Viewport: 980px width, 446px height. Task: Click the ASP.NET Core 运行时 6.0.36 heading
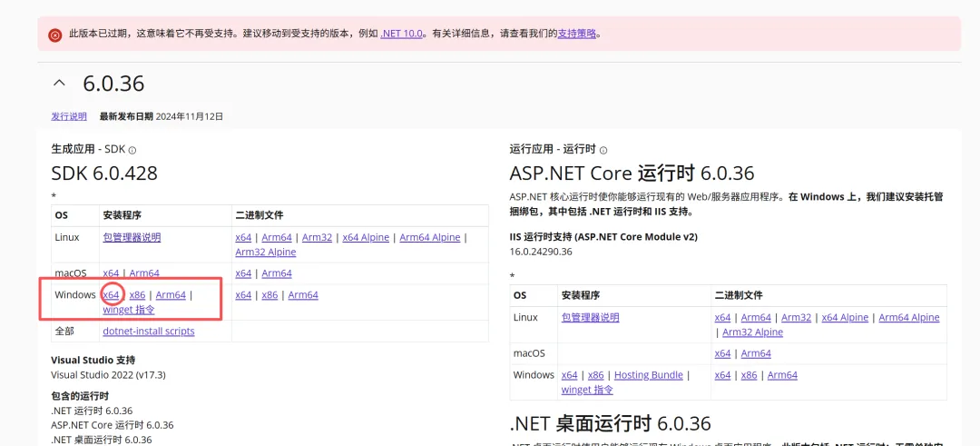[x=632, y=173]
